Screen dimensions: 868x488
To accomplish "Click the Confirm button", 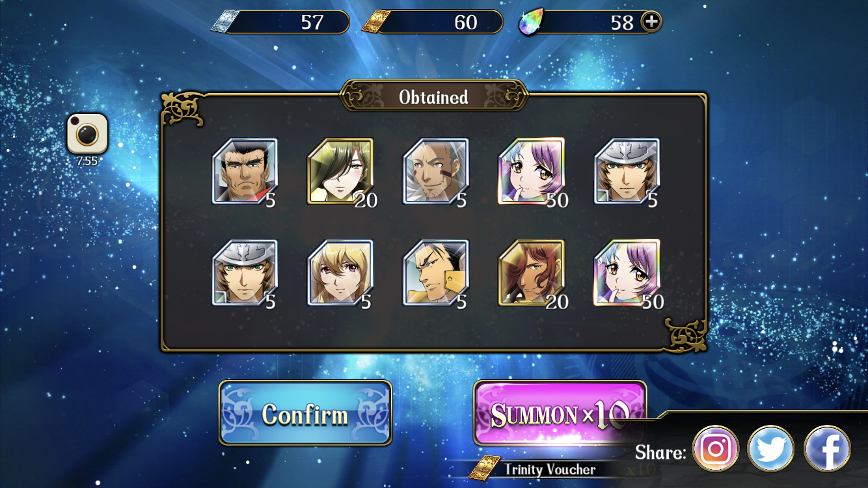I will pyautogui.click(x=305, y=413).
